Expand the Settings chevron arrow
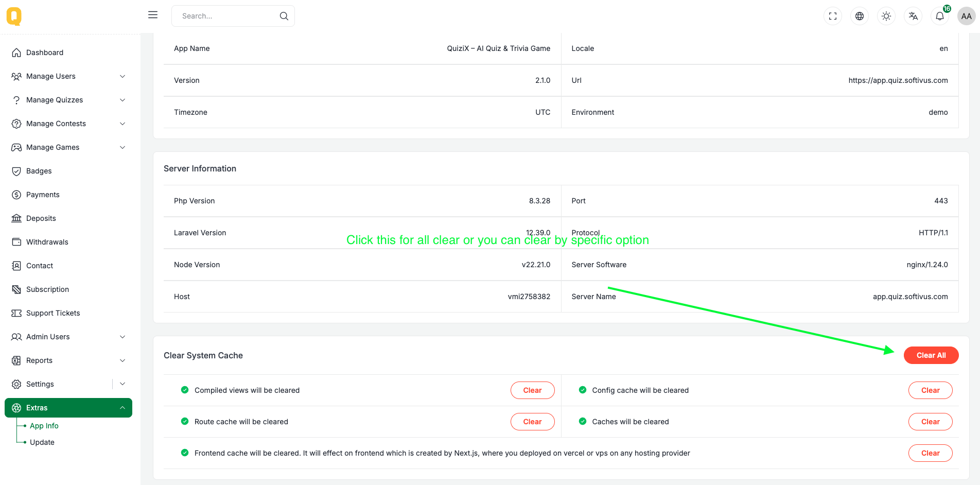Screen dimensions: 980x485 122,384
